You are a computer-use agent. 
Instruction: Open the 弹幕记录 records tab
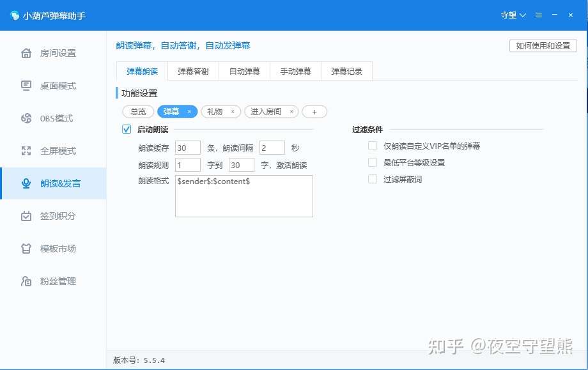point(346,71)
